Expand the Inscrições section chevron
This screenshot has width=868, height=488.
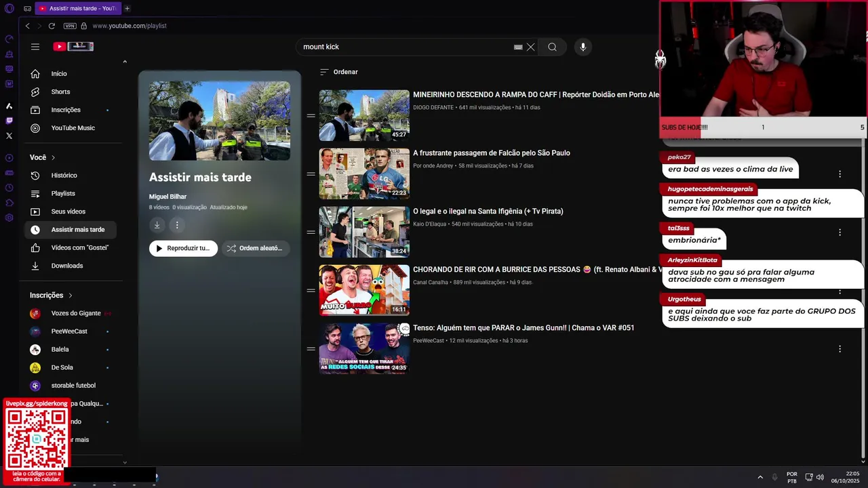pos(70,296)
